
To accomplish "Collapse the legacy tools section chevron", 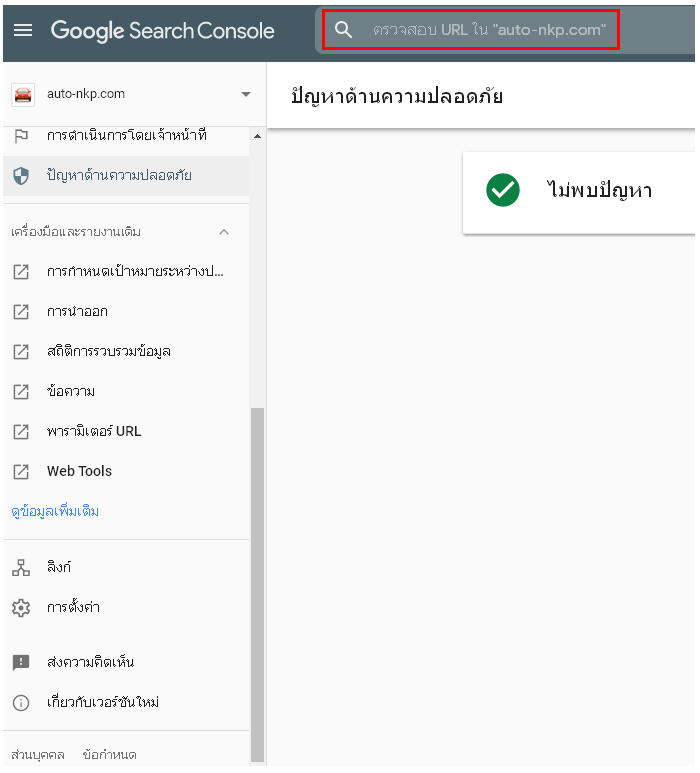I will (224, 232).
